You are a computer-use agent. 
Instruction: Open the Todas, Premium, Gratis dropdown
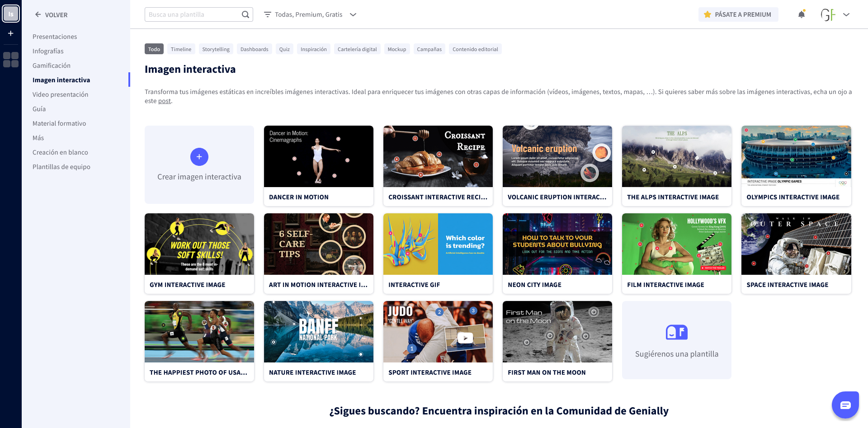pyautogui.click(x=311, y=14)
